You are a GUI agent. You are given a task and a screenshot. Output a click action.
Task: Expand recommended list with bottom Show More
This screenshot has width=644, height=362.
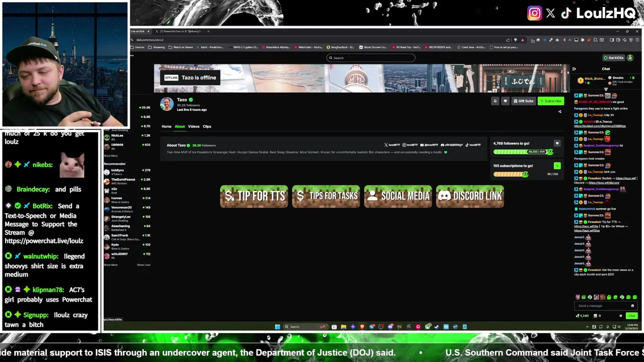[111, 265]
